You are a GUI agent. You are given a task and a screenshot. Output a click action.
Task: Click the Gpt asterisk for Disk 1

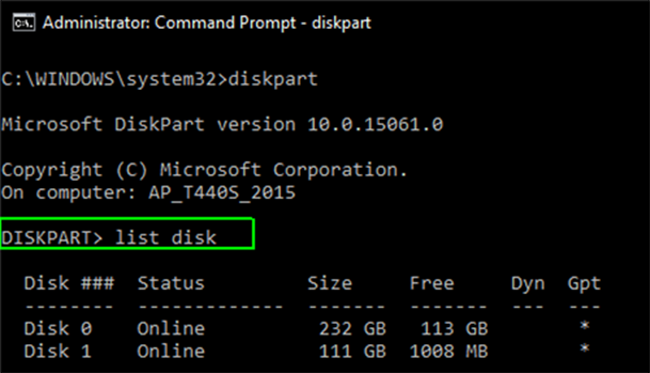(x=585, y=349)
